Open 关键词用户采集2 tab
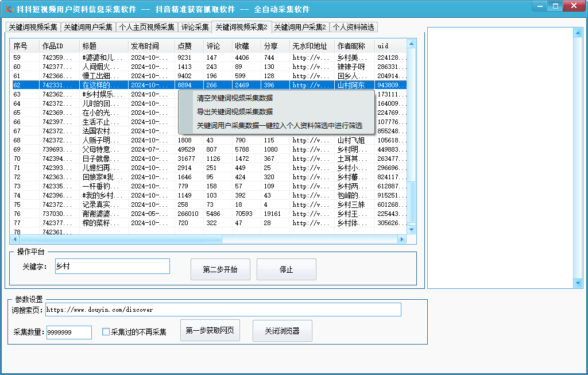Screen dimensions: 588x375 pyautogui.click(x=300, y=28)
